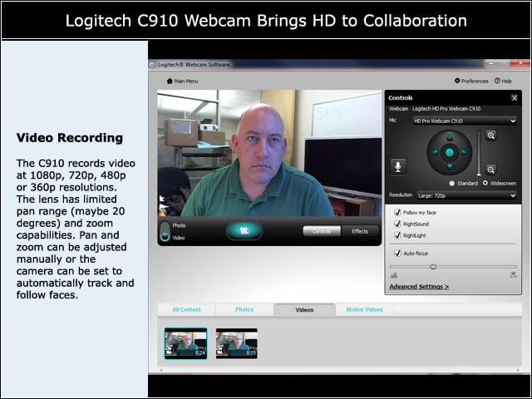
Task: Toggle Auto-focus checkbox
Action: point(397,253)
